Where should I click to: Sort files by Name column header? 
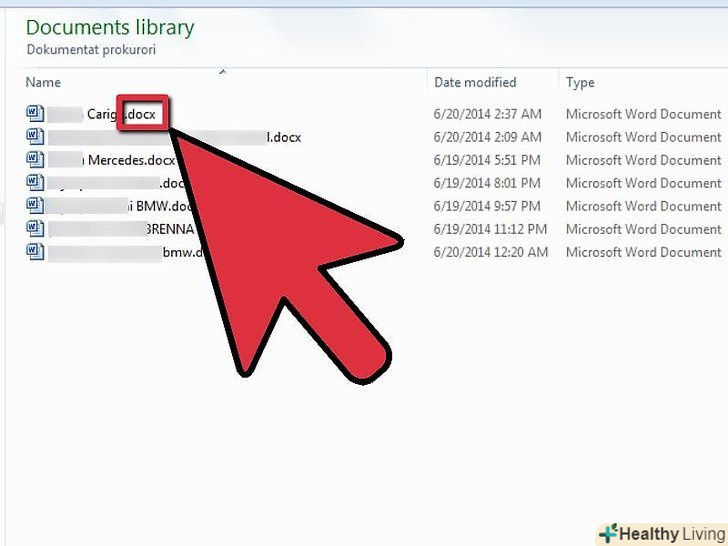[x=43, y=82]
